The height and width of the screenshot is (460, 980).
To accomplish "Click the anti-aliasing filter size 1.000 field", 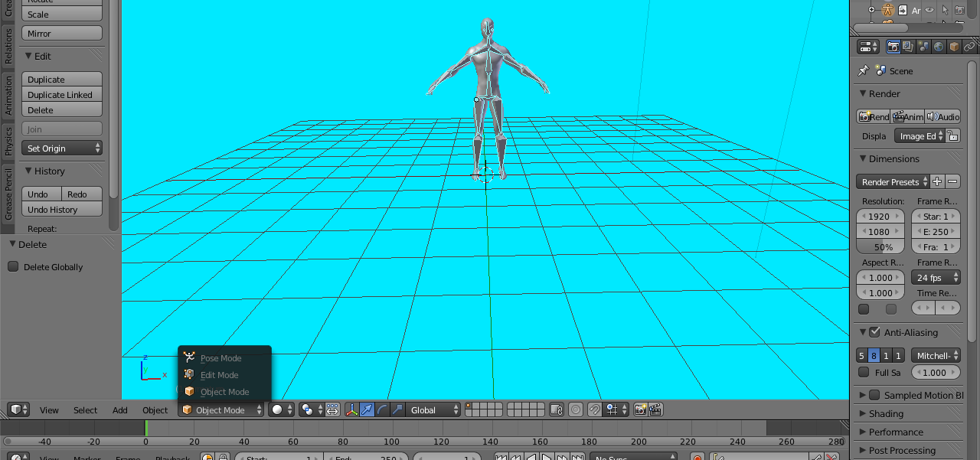I will [x=936, y=373].
